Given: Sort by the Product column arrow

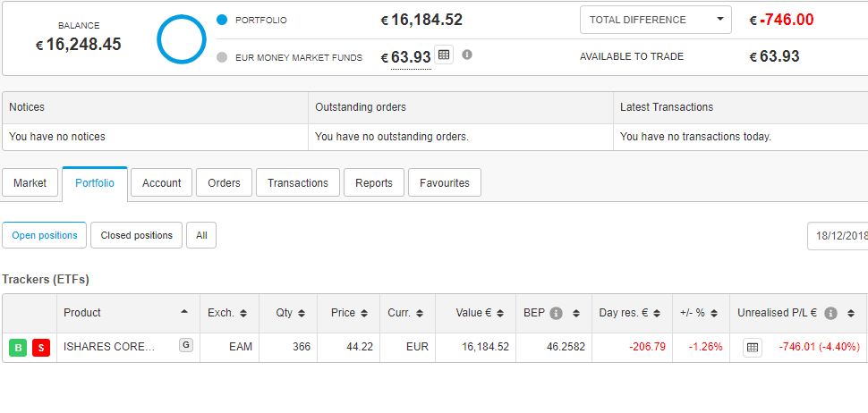Looking at the screenshot, I should [184, 312].
